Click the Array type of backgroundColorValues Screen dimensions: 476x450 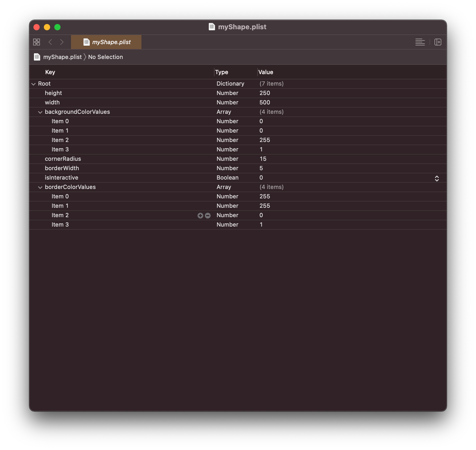[224, 112]
